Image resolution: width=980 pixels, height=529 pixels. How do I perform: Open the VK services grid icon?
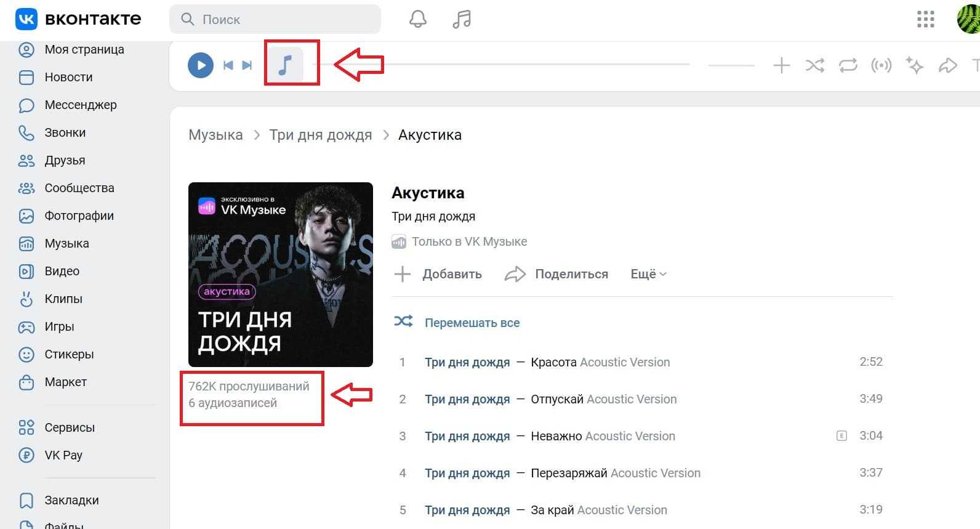click(925, 19)
